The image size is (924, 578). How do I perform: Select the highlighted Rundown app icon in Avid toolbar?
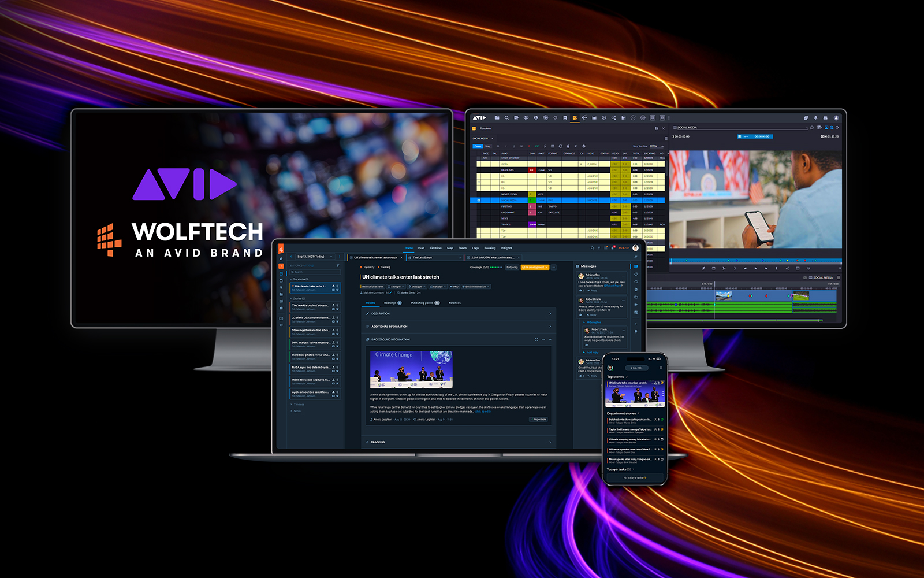click(575, 118)
